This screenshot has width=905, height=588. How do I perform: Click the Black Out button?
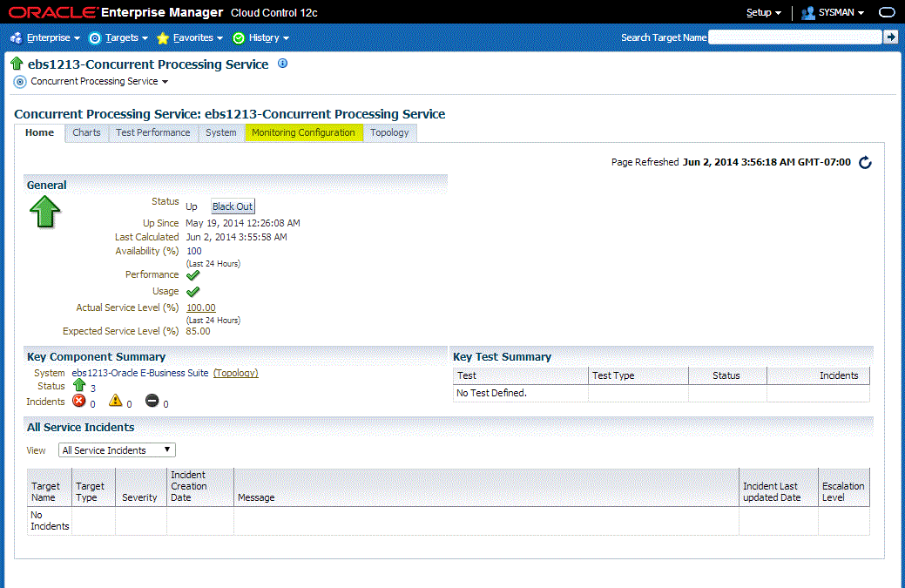pyautogui.click(x=232, y=206)
